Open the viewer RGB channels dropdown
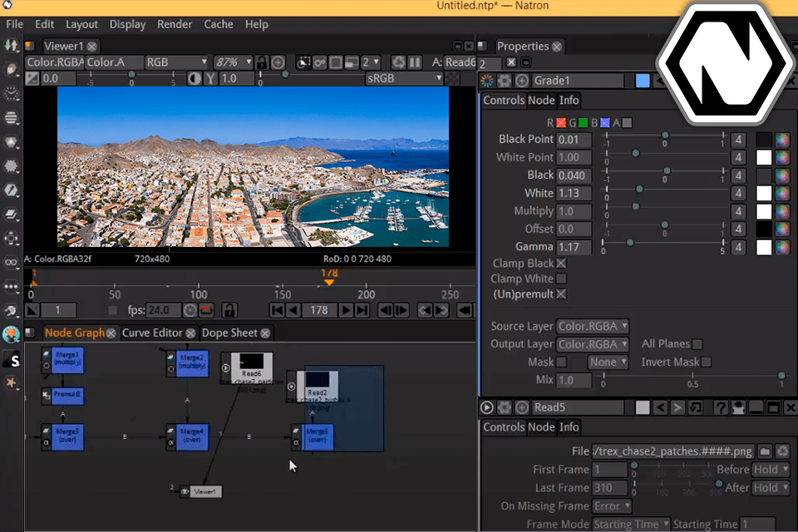This screenshot has height=532, width=798. tap(176, 62)
